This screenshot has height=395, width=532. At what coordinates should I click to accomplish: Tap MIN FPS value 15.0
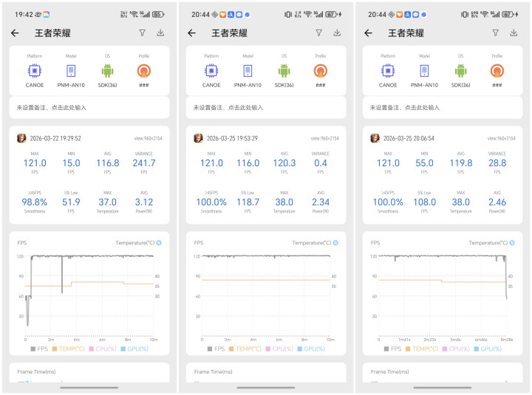click(x=71, y=163)
